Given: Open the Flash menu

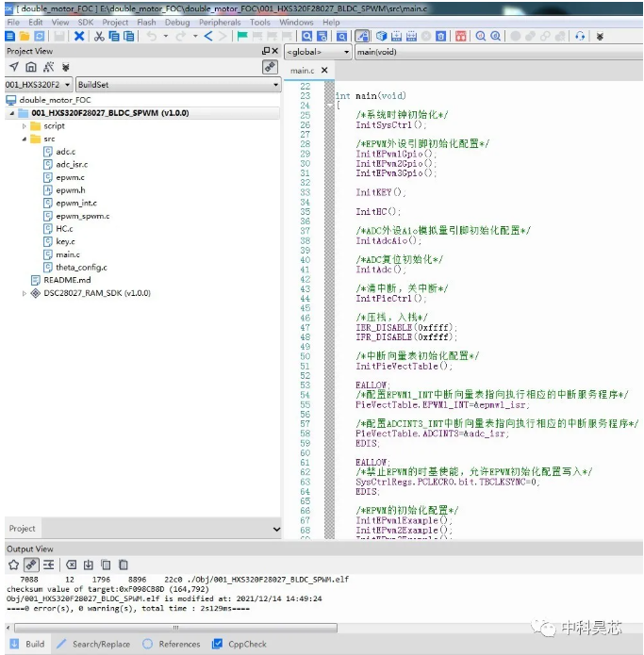Looking at the screenshot, I should click(146, 22).
